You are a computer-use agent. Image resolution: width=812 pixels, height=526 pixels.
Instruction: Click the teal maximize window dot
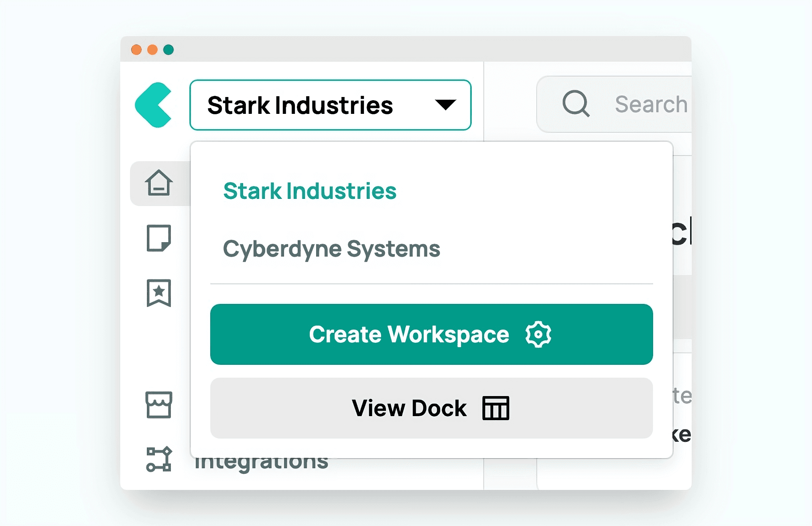pos(168,50)
